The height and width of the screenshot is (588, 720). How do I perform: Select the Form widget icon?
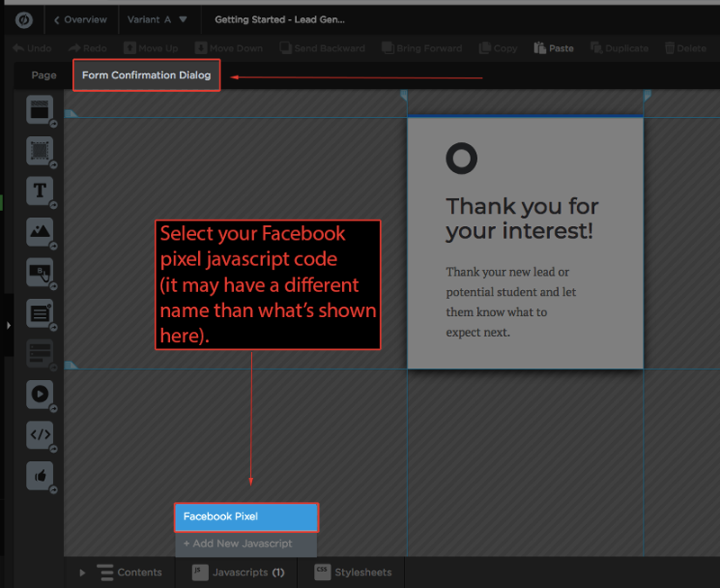[40, 313]
